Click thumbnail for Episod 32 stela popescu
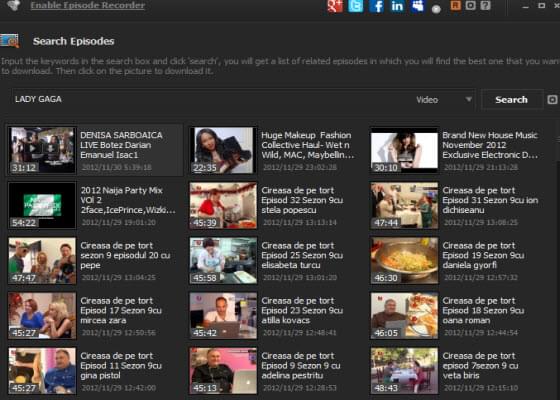The height and width of the screenshot is (400, 560). [223, 205]
